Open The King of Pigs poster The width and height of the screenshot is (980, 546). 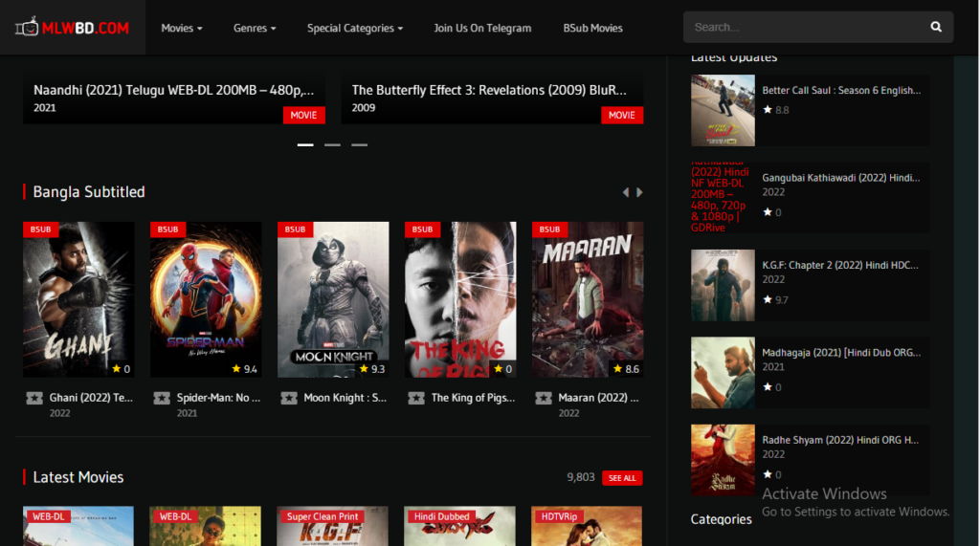pyautogui.click(x=460, y=299)
